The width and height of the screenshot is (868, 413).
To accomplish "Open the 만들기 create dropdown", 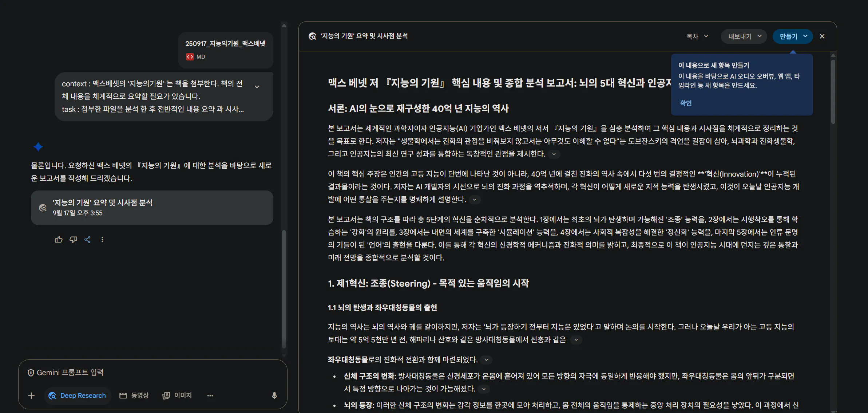I will 793,36.
